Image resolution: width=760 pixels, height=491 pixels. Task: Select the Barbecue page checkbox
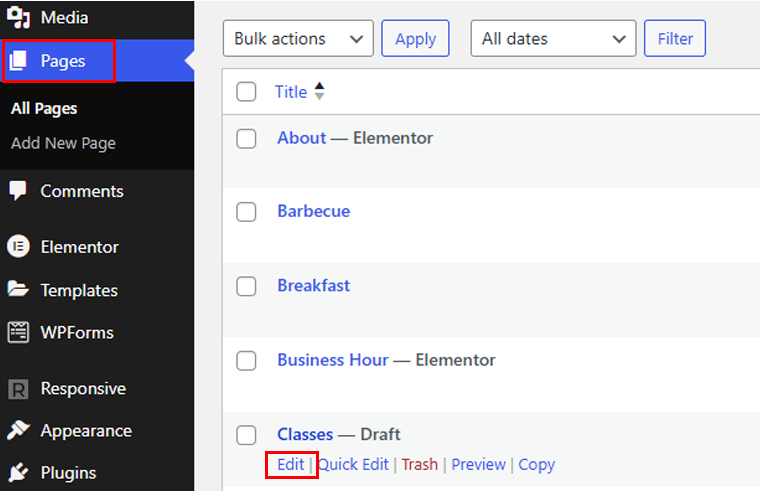(246, 212)
